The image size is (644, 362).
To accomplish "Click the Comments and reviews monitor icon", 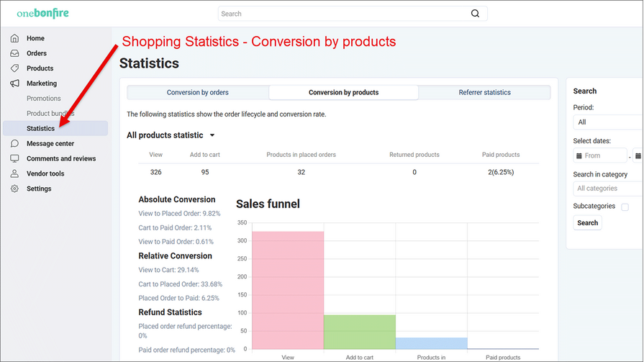I will (x=14, y=159).
